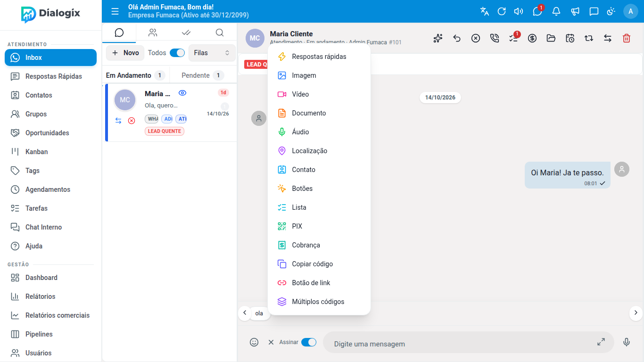644x362 pixels.
Task: Choose Imagem from attachment menu
Action: click(x=319, y=75)
